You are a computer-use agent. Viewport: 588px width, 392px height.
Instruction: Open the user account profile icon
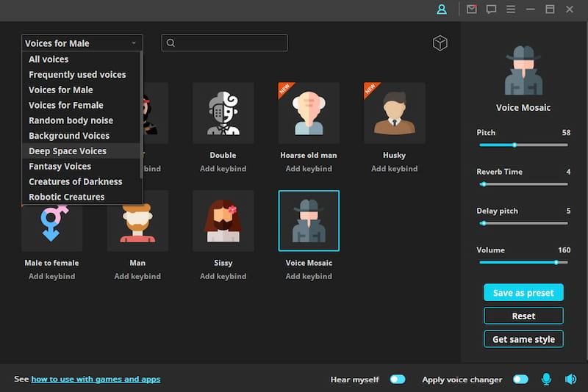coord(442,10)
